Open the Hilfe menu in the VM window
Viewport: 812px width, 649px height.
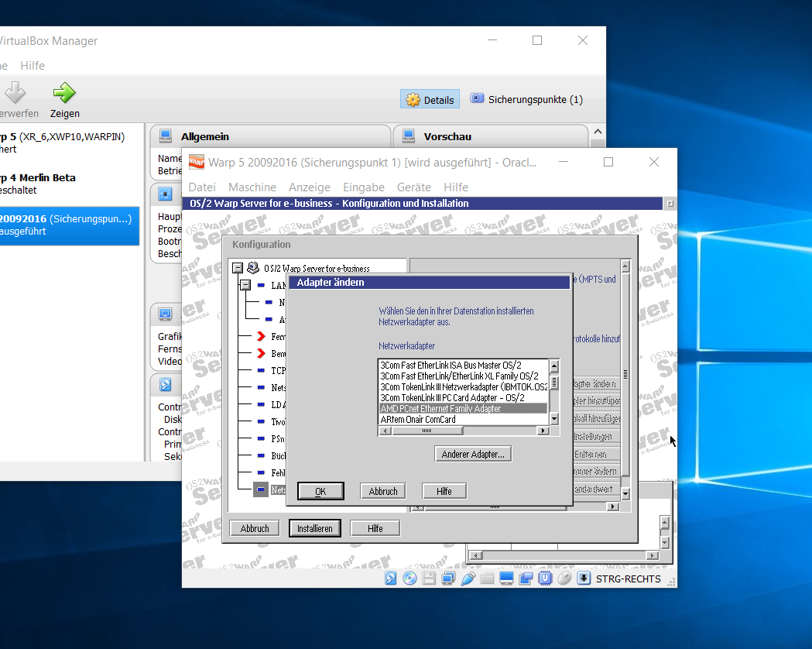click(x=456, y=187)
